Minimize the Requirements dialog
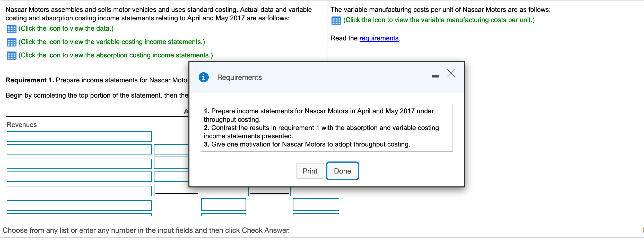The width and height of the screenshot is (644, 241). (435, 76)
